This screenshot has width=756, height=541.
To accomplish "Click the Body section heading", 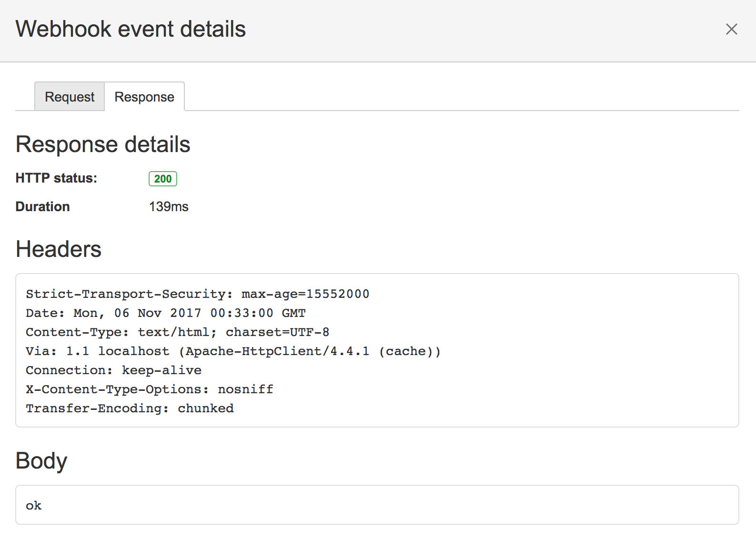I will [x=41, y=461].
